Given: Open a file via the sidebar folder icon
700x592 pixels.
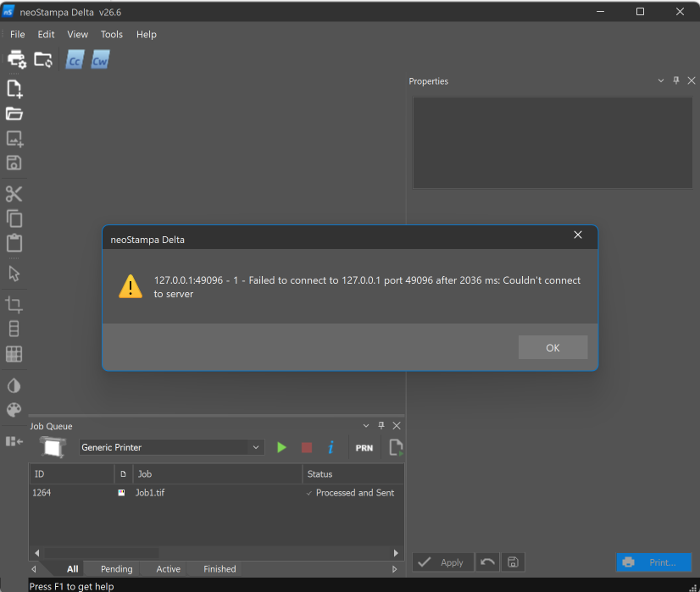Looking at the screenshot, I should 14,113.
